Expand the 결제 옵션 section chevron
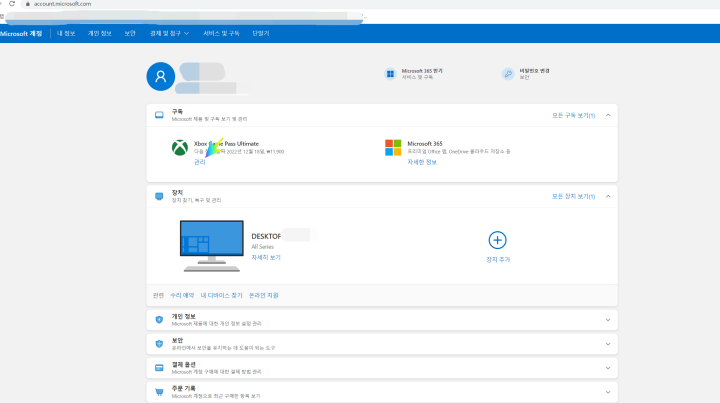This screenshot has width=720, height=403. click(608, 368)
